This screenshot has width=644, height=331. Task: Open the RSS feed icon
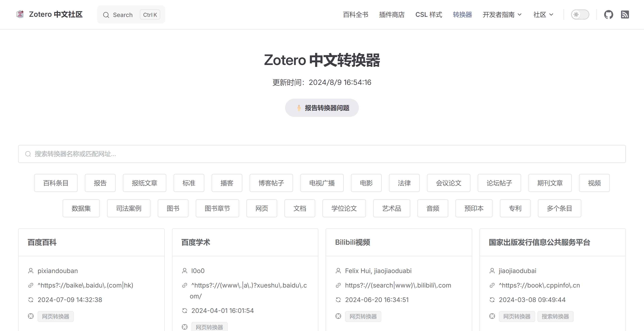pos(625,14)
